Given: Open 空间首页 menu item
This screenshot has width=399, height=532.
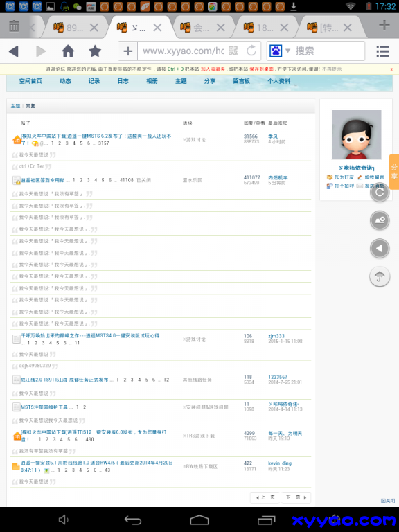Looking at the screenshot, I should coord(30,81).
